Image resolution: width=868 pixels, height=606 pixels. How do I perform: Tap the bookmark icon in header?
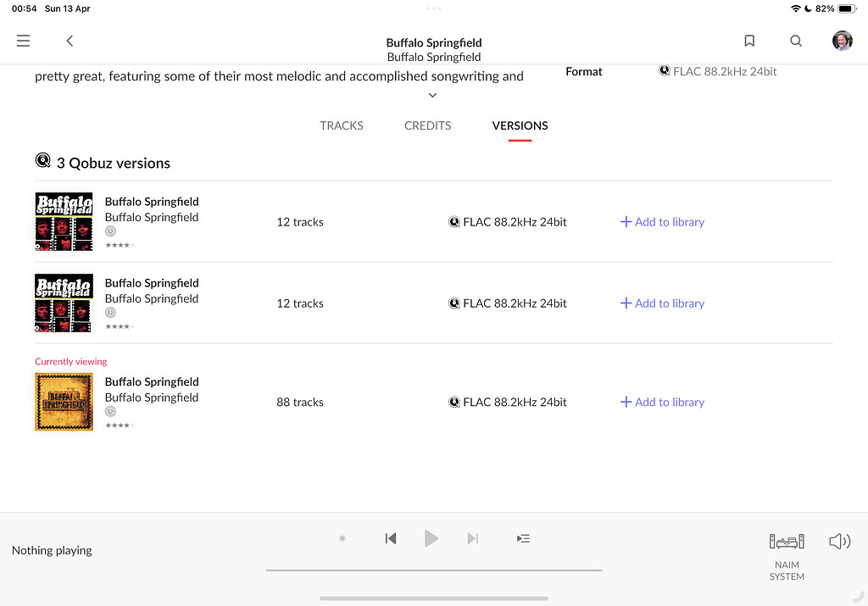[x=749, y=41]
